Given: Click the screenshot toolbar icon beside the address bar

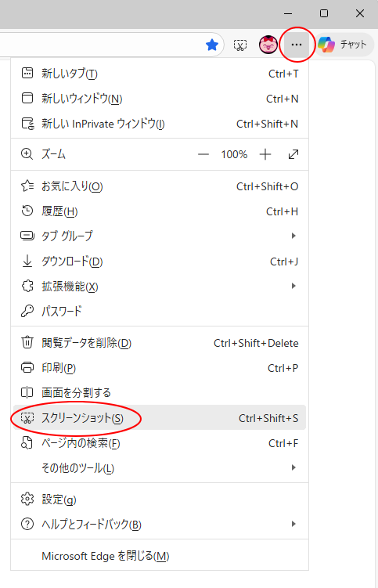Looking at the screenshot, I should coord(240,45).
